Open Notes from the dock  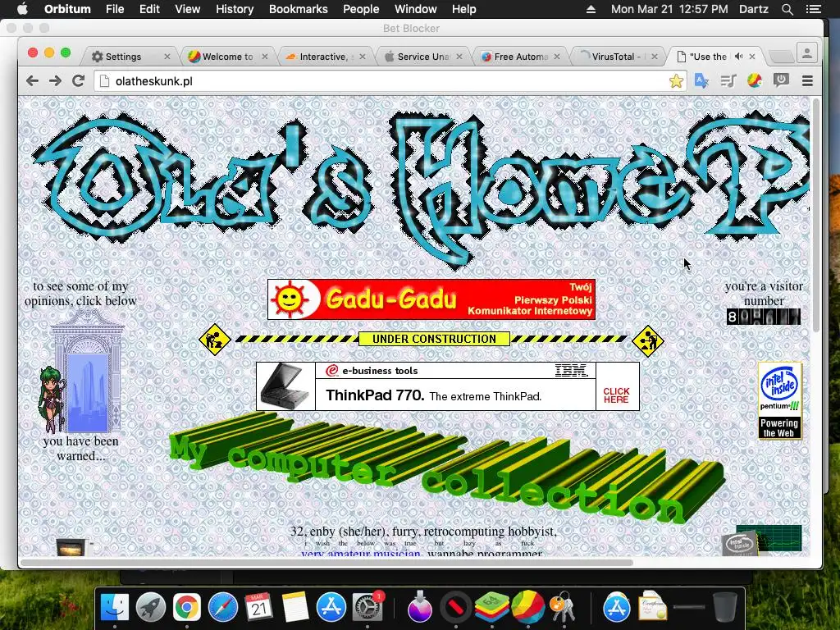click(x=295, y=608)
